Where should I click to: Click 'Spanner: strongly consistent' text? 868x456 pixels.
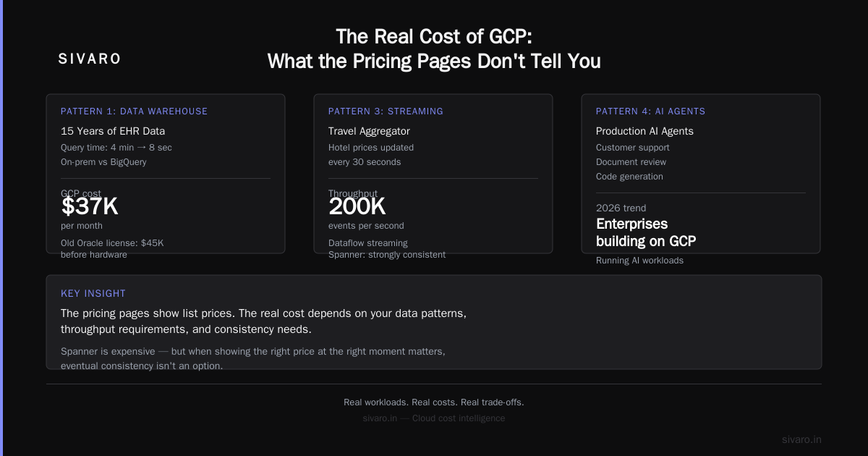coord(387,255)
